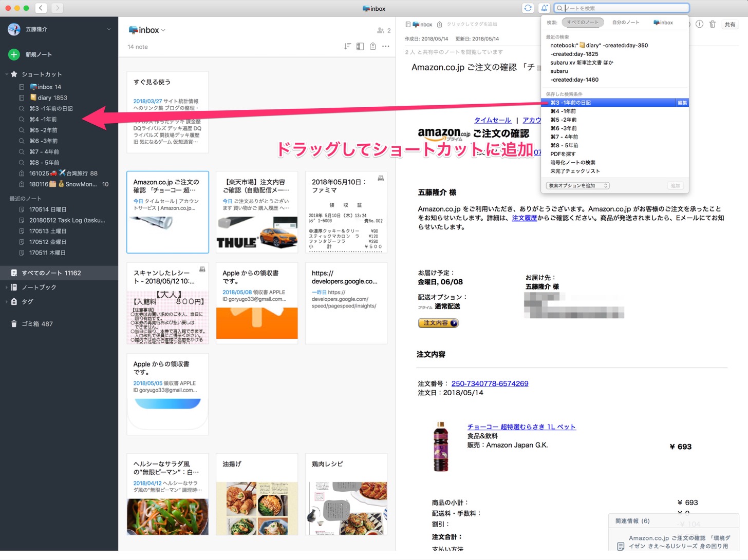Image resolution: width=748 pixels, height=560 pixels.
Task: Select the PDFを探す recent search entry
Action: [564, 154]
